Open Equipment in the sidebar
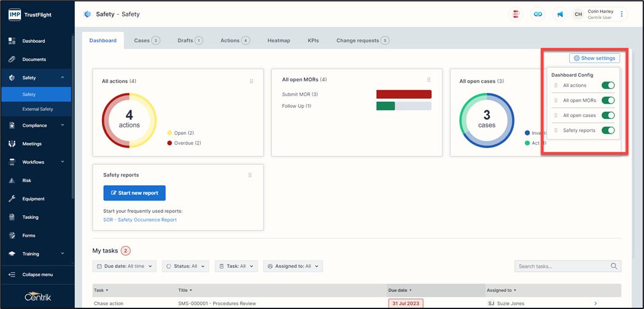The width and height of the screenshot is (644, 309). [x=33, y=199]
